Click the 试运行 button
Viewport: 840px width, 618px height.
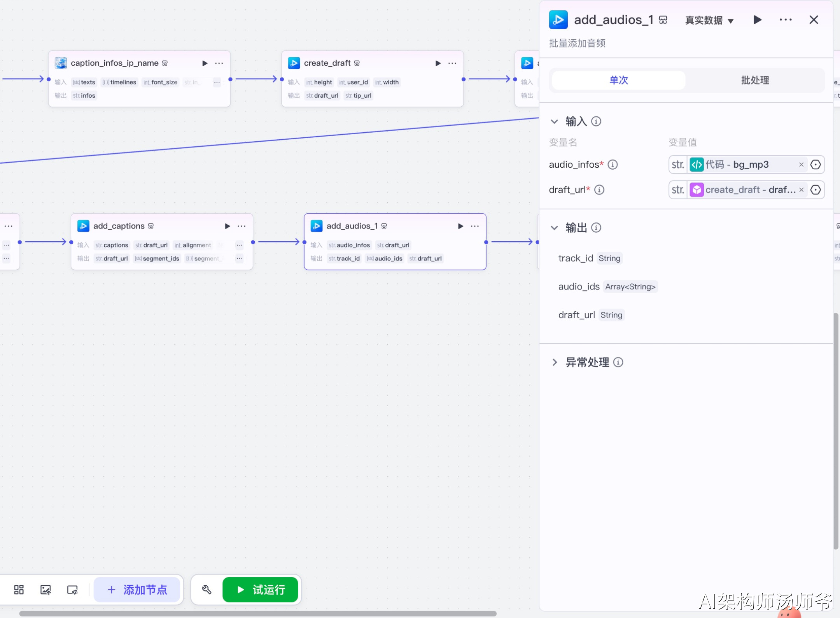click(260, 590)
